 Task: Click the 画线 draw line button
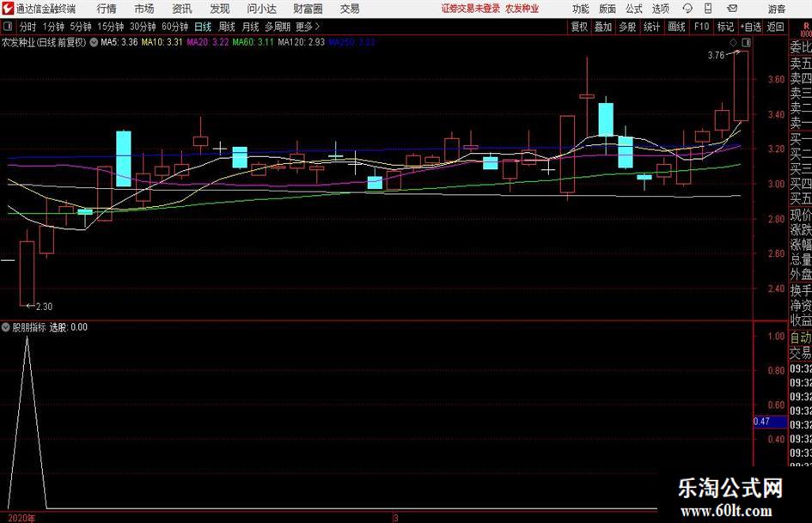[x=676, y=27]
